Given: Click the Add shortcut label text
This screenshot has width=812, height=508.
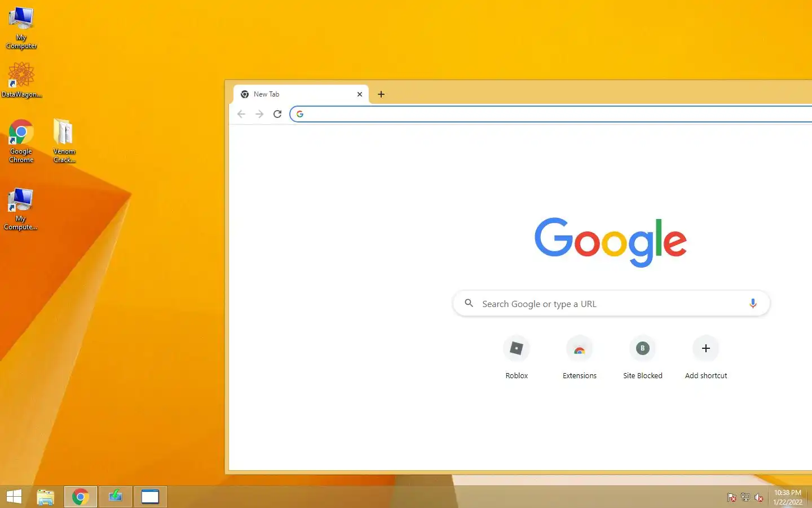Looking at the screenshot, I should [x=706, y=376].
